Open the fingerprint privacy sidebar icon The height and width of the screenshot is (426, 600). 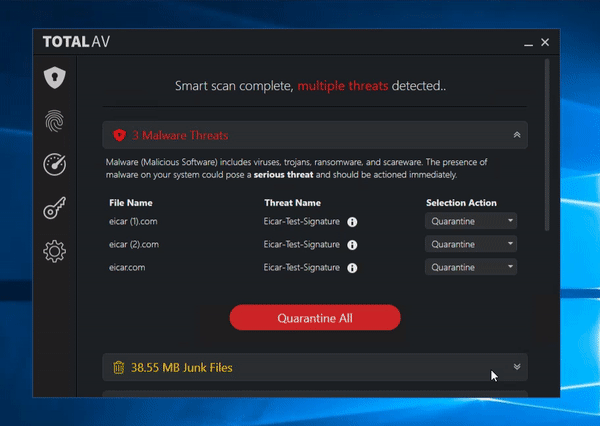tap(54, 120)
